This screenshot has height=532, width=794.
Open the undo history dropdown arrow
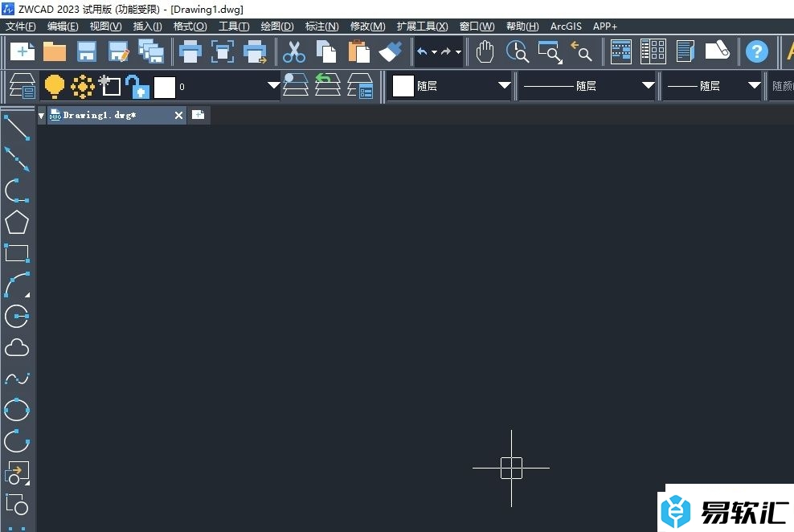(434, 52)
